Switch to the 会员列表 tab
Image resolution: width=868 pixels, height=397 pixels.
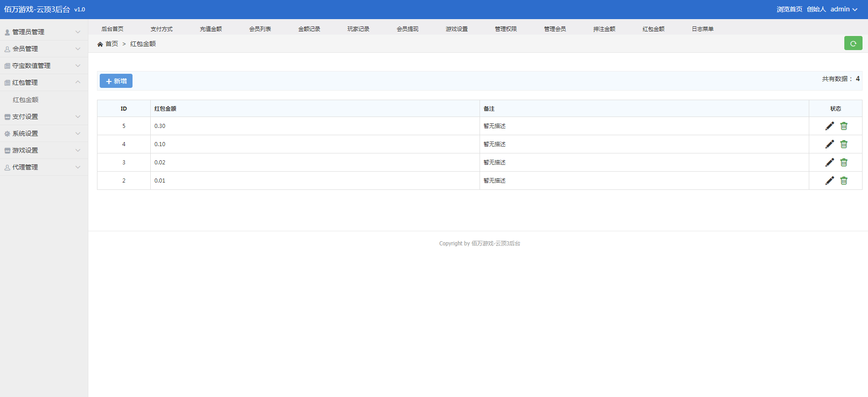[x=260, y=29]
